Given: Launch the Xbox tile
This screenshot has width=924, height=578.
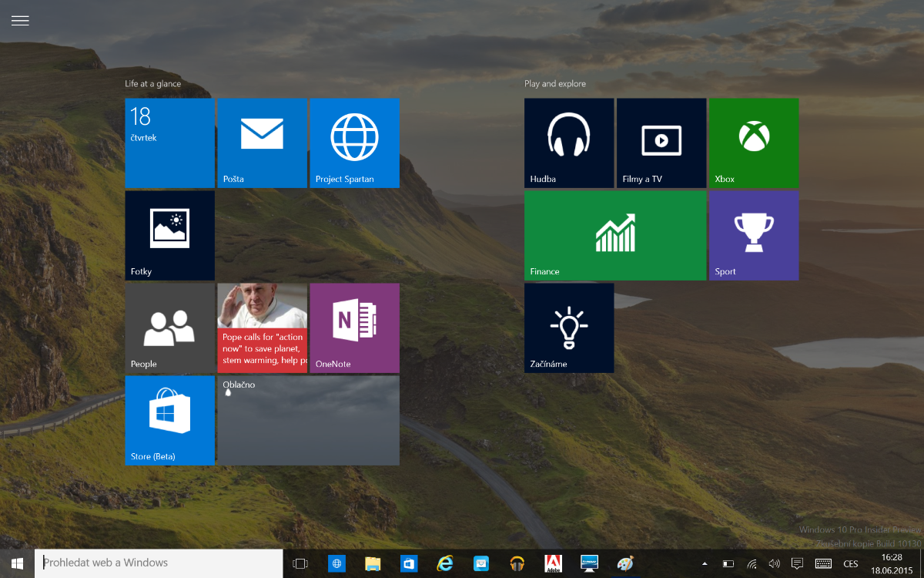Looking at the screenshot, I should click(753, 143).
